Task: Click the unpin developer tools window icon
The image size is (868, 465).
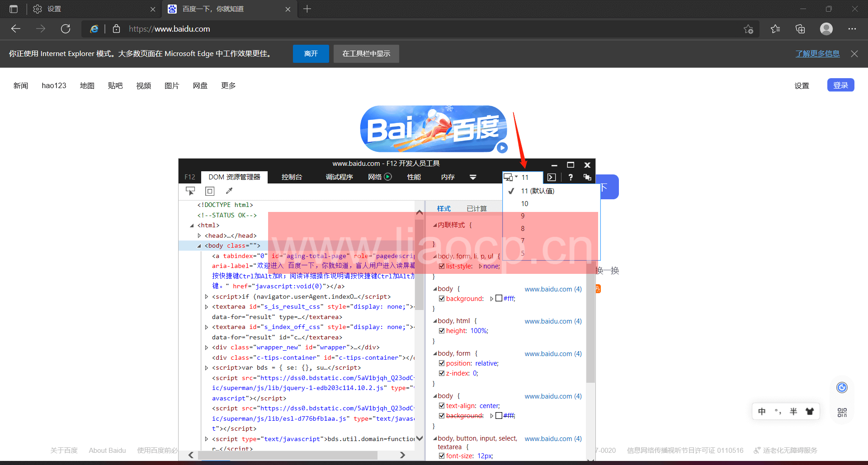Action: (587, 177)
